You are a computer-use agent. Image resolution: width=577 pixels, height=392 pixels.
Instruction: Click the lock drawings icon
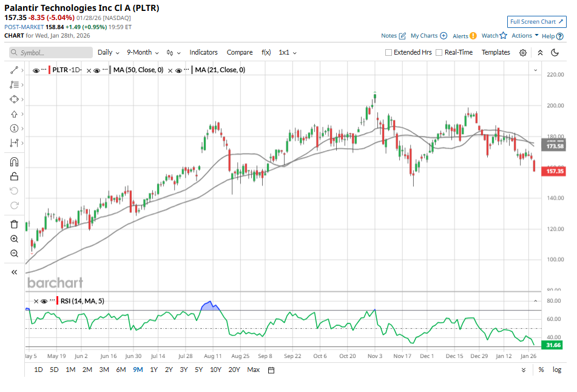click(x=14, y=177)
